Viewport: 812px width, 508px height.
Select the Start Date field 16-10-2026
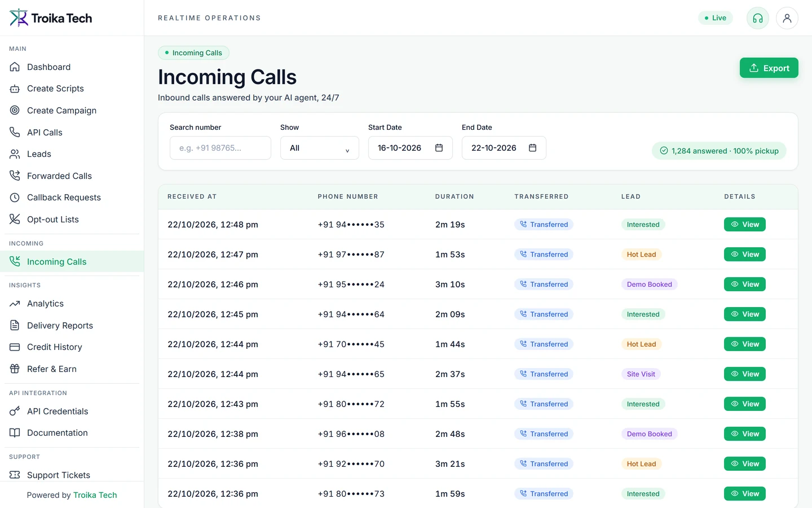coord(411,148)
